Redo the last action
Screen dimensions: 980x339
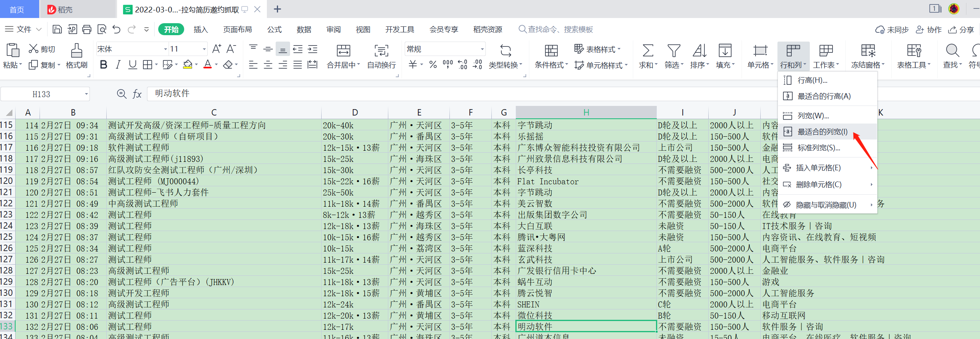(x=131, y=29)
